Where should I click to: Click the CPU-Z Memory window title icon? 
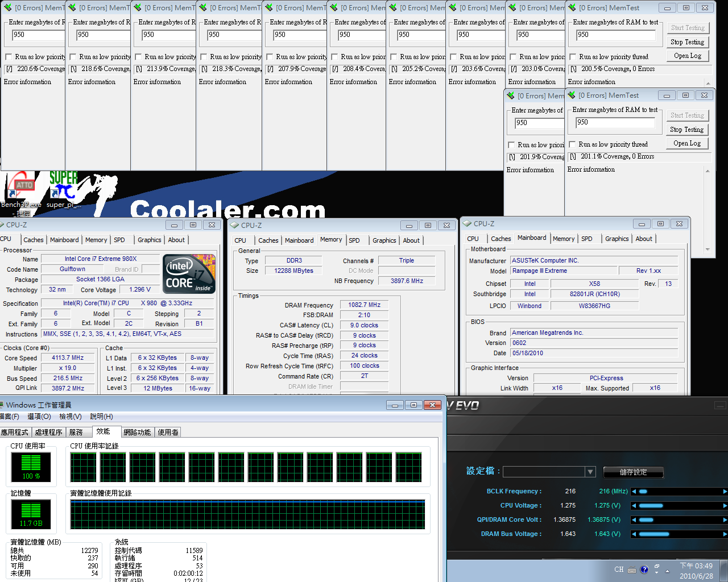point(235,225)
